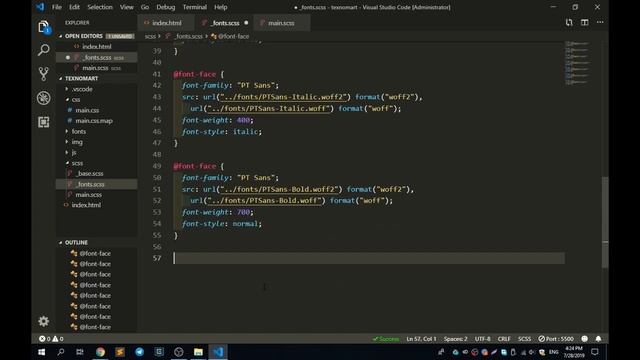Change language mode via SCSS indicator
The height and width of the screenshot is (360, 640).
coord(524,339)
